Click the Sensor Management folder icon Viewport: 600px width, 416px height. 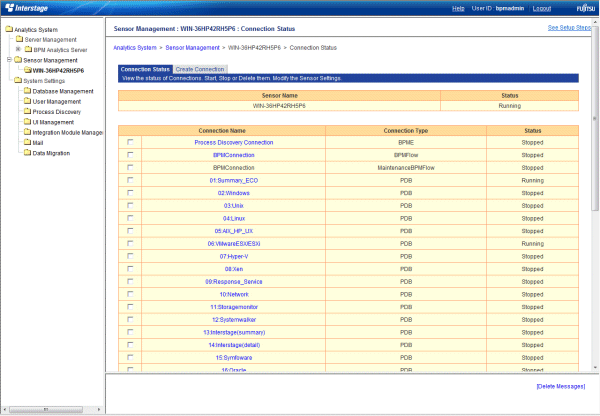[18, 60]
